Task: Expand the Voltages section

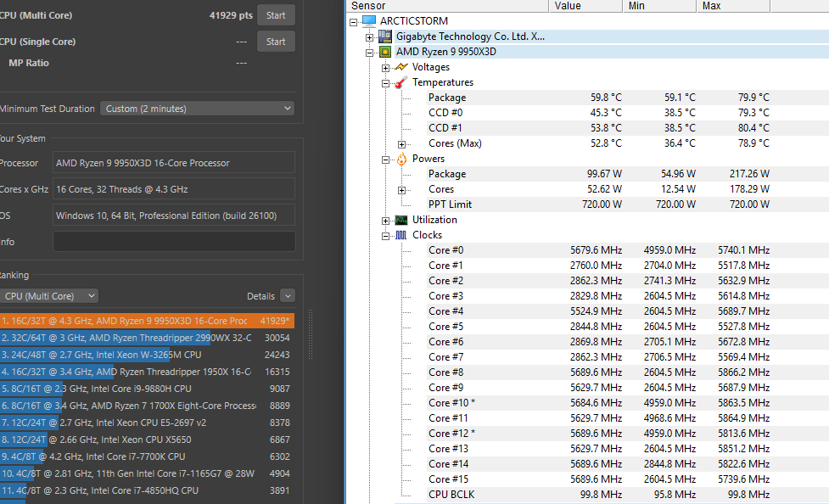Action: [385, 68]
